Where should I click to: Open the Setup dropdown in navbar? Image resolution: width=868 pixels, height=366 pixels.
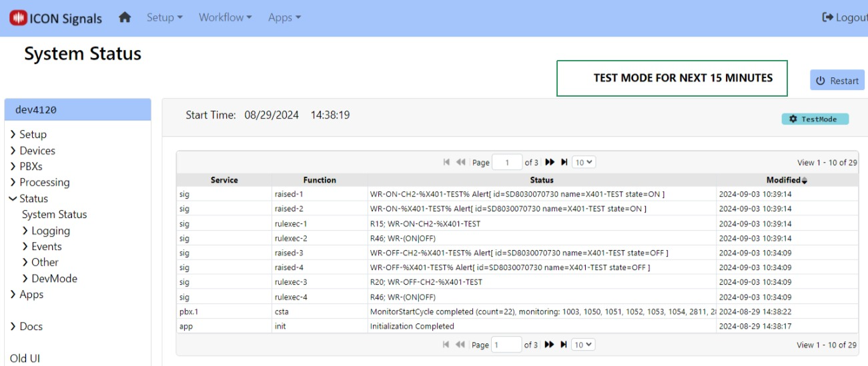tap(164, 17)
